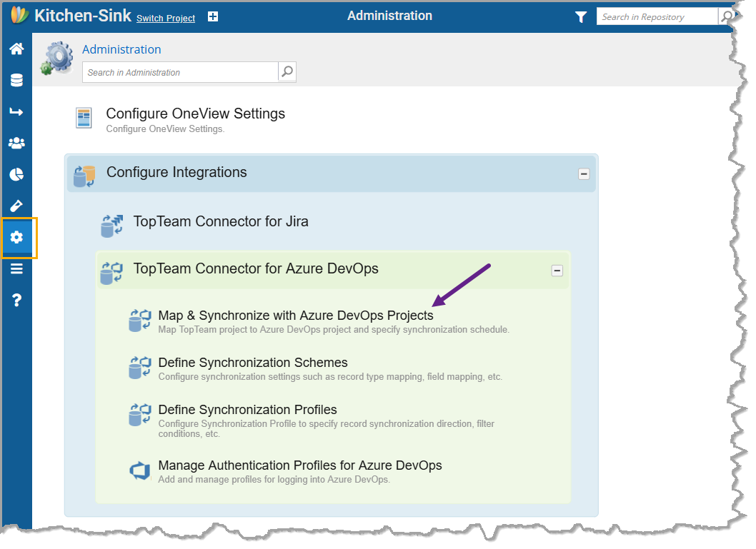
Task: Click the filter funnel icon in header
Action: pyautogui.click(x=581, y=17)
